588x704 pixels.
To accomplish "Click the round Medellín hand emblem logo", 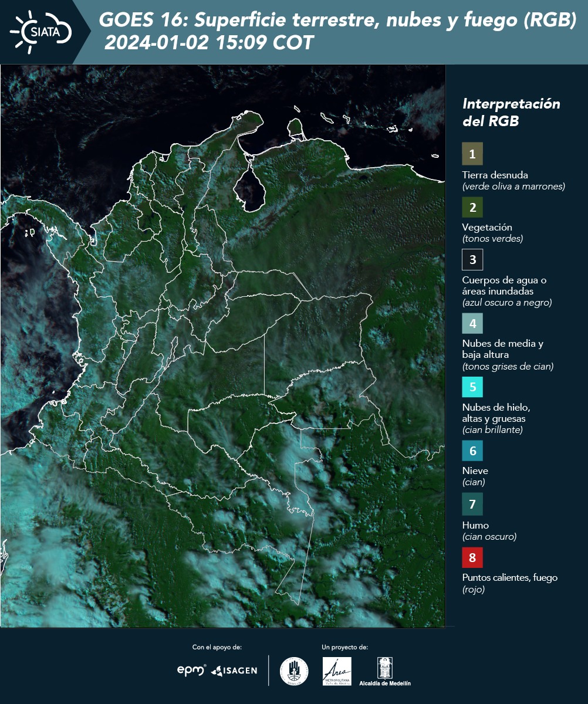I will point(294,671).
